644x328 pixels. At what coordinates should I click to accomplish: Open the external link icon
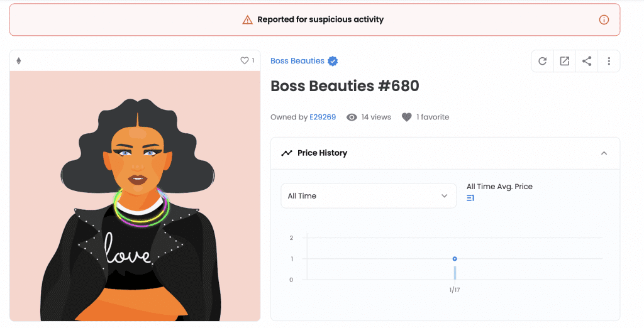tap(565, 61)
